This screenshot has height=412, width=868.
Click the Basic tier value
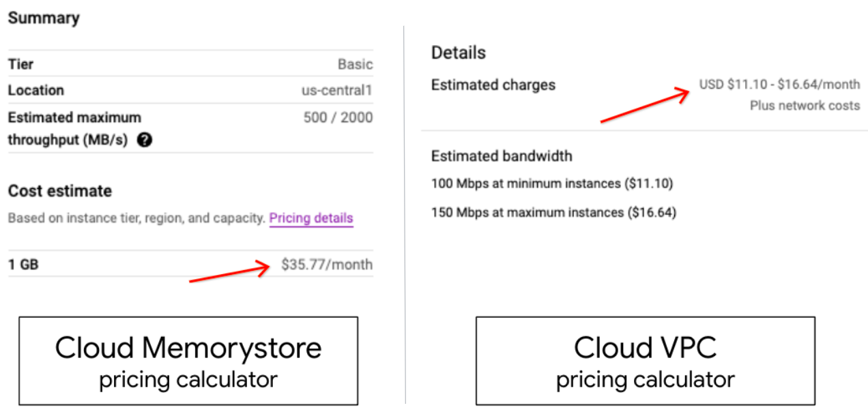(355, 64)
